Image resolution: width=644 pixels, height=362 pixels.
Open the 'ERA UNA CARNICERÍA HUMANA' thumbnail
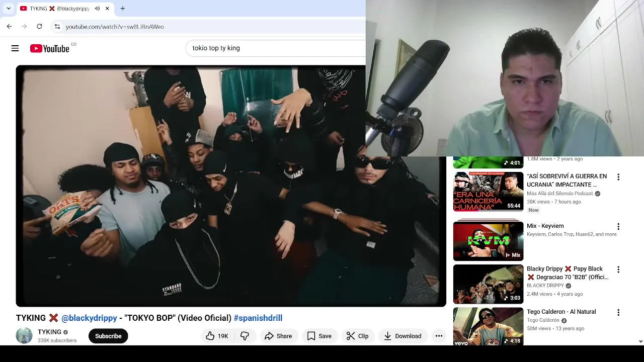click(x=488, y=192)
